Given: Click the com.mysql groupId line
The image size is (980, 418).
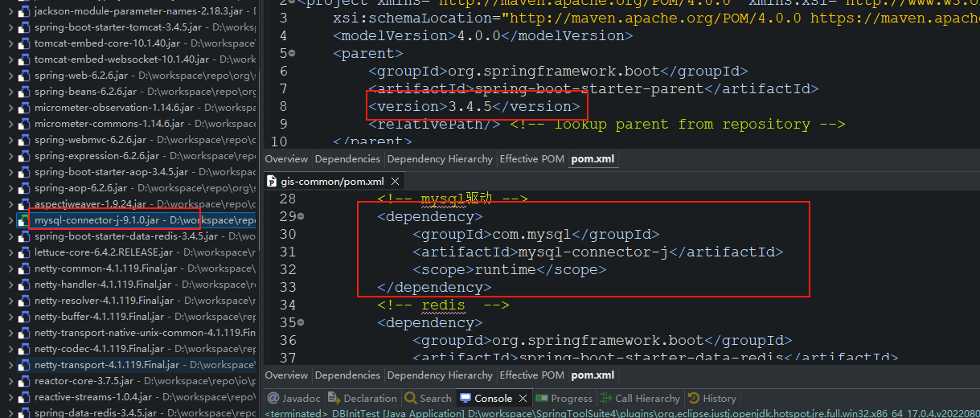Looking at the screenshot, I should coord(535,235).
